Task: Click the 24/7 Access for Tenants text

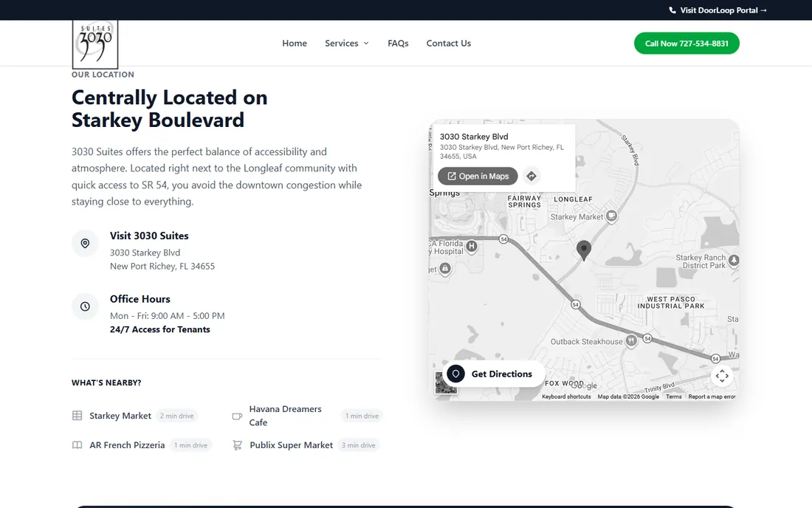Action: (x=160, y=330)
